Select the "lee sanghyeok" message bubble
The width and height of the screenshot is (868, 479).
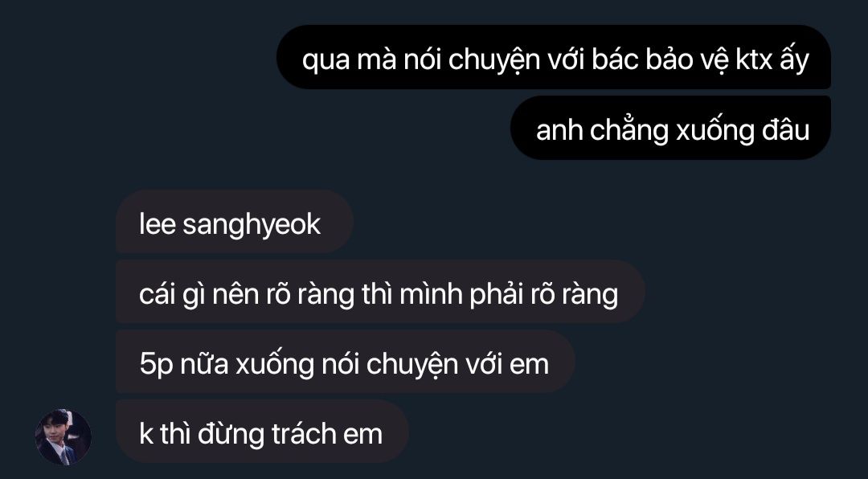point(235,222)
